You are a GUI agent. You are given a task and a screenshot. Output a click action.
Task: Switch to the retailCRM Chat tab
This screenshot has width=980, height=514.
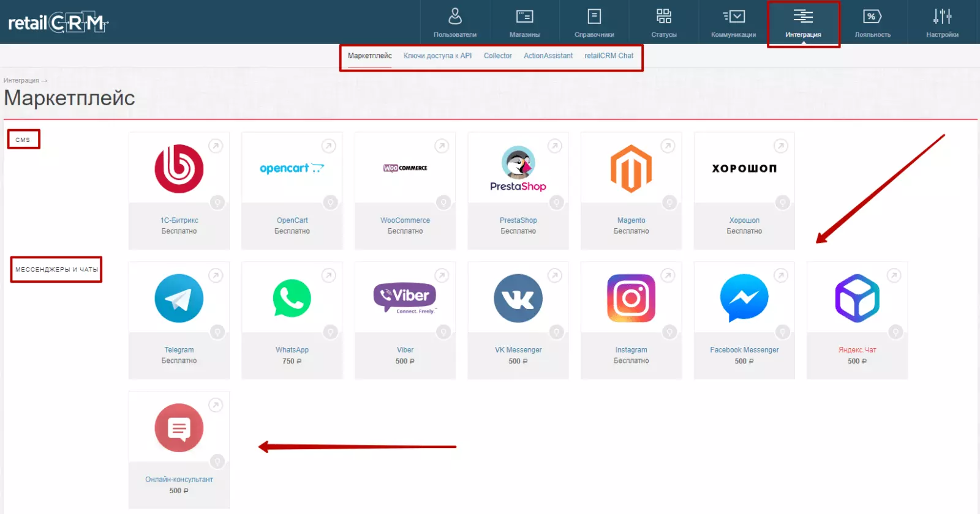[x=609, y=56]
